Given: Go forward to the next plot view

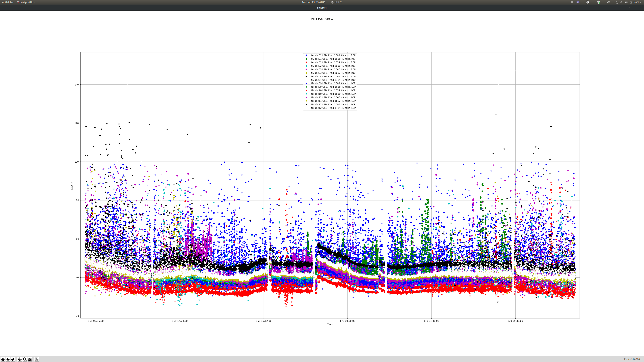Looking at the screenshot, I should [x=13, y=359].
